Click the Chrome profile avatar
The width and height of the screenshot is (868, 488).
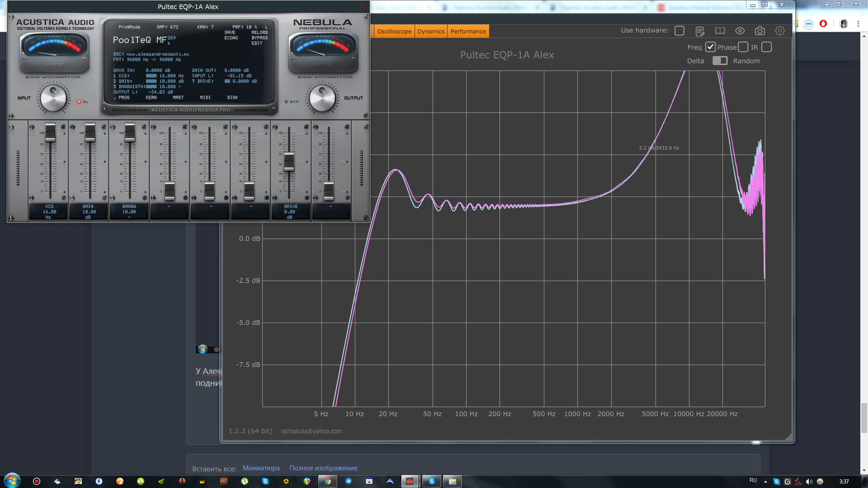[x=844, y=23]
